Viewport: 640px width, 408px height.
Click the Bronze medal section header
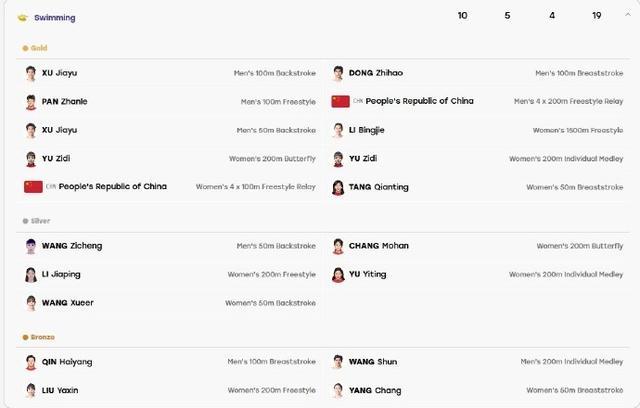point(38,337)
